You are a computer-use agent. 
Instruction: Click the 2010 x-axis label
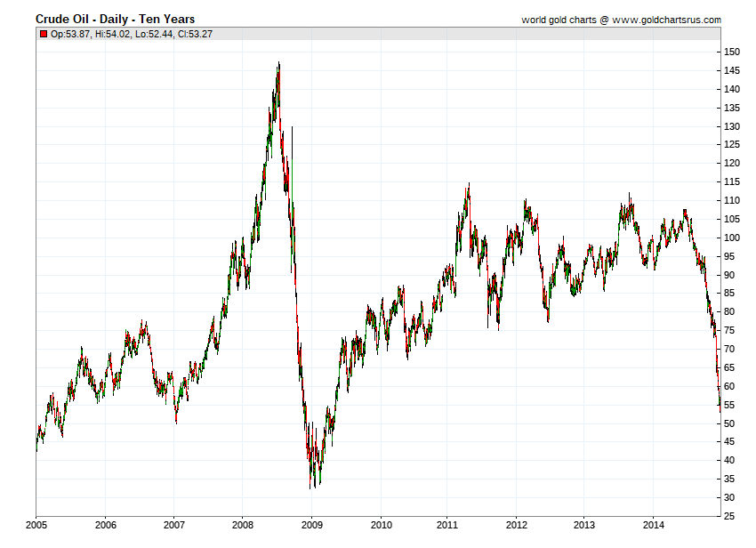pos(381,525)
